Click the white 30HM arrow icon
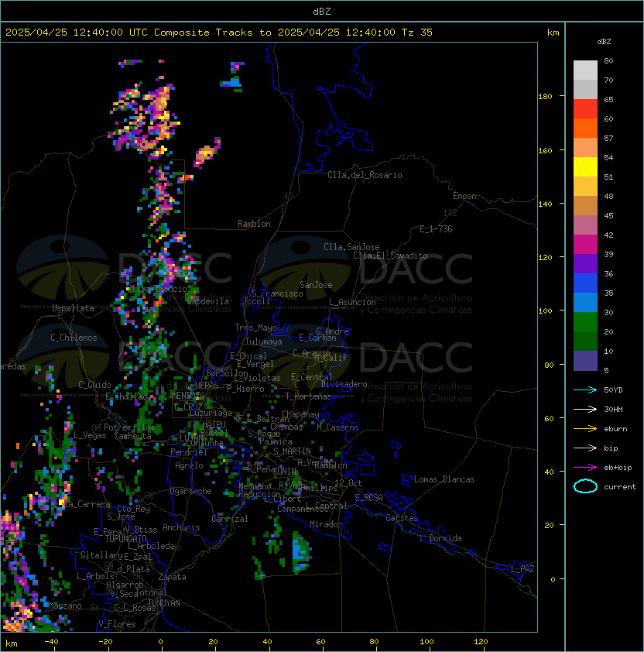Image resolution: width=644 pixels, height=652 pixels. click(585, 409)
